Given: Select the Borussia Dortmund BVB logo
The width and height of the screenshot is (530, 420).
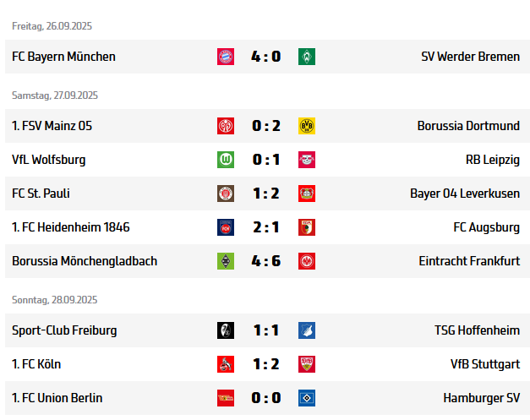Looking at the screenshot, I should pyautogui.click(x=306, y=126).
